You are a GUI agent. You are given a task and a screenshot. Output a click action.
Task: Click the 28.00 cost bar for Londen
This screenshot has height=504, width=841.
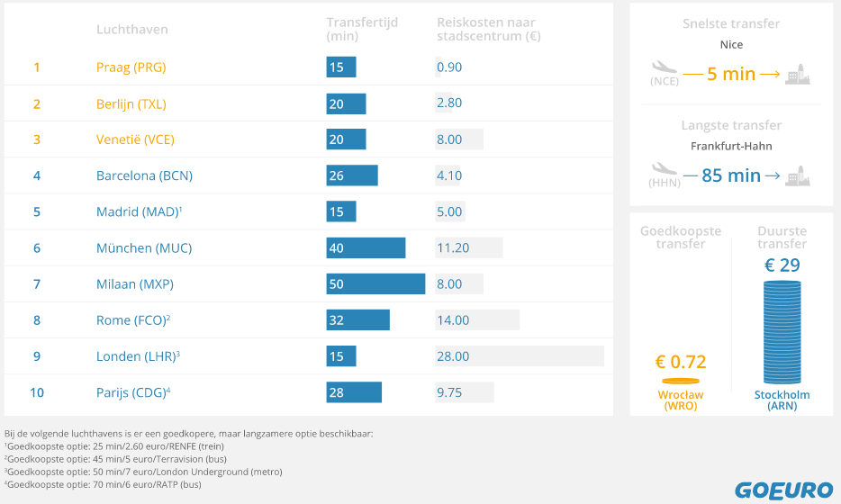[519, 356]
